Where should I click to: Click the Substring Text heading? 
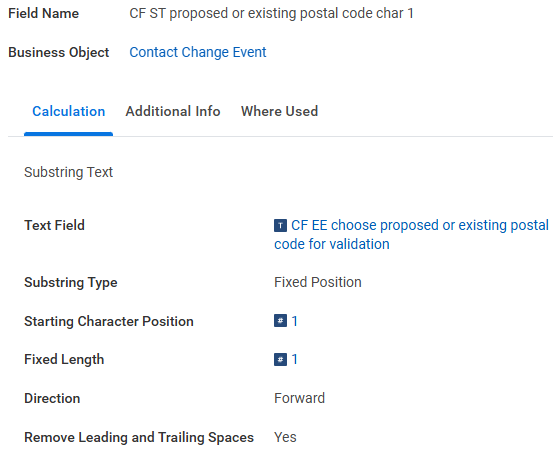pyautogui.click(x=68, y=172)
